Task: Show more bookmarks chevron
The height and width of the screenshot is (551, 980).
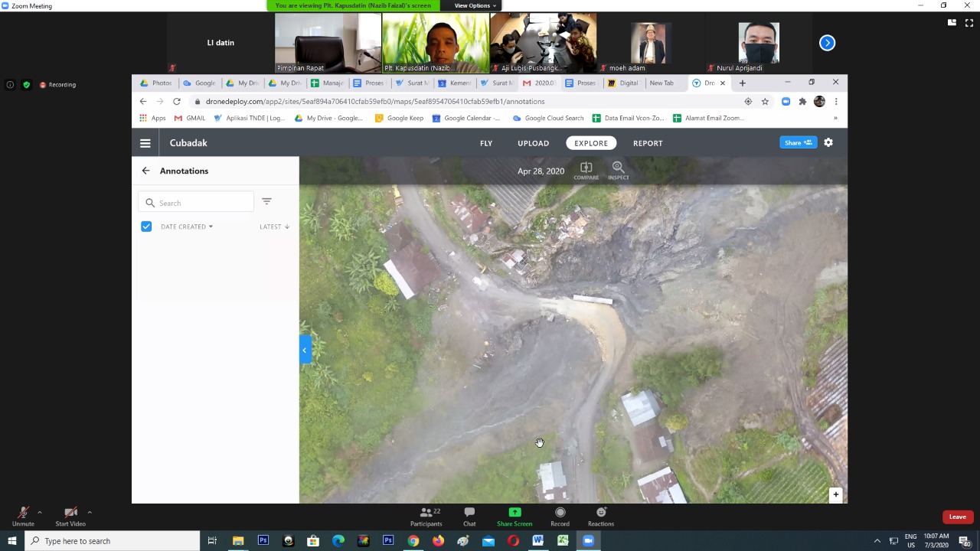Action: [835, 118]
